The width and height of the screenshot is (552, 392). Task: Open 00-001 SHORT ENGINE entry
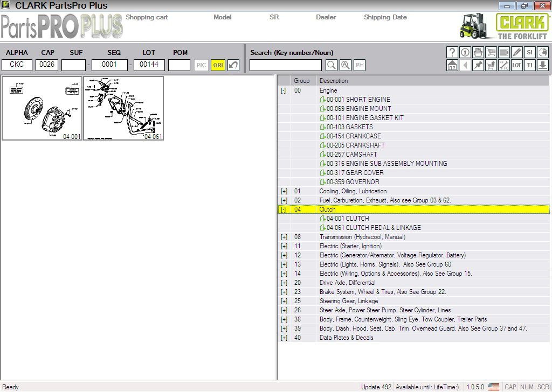point(355,100)
